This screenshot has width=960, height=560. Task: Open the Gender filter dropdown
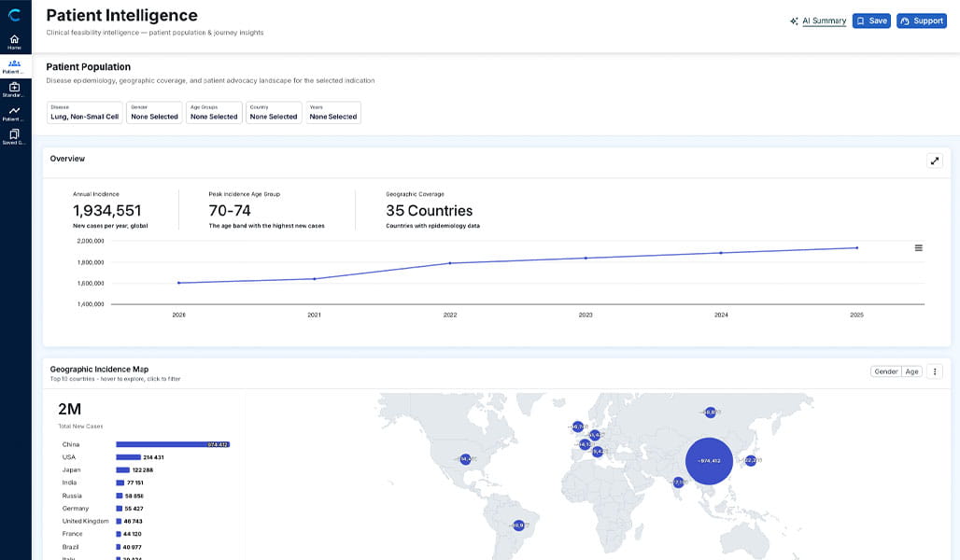(x=154, y=113)
